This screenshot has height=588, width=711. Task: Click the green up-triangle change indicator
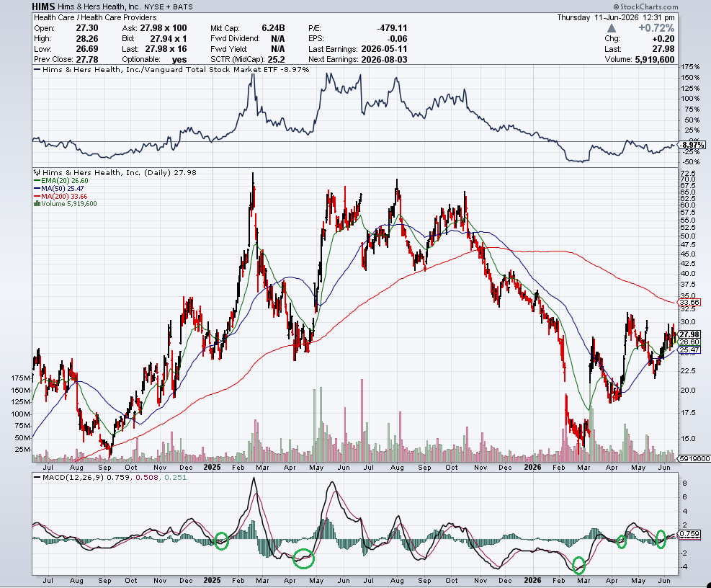coord(611,28)
